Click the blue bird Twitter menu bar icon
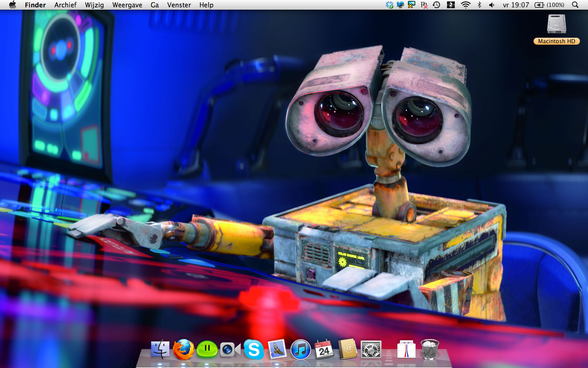The image size is (588, 368). [401, 5]
